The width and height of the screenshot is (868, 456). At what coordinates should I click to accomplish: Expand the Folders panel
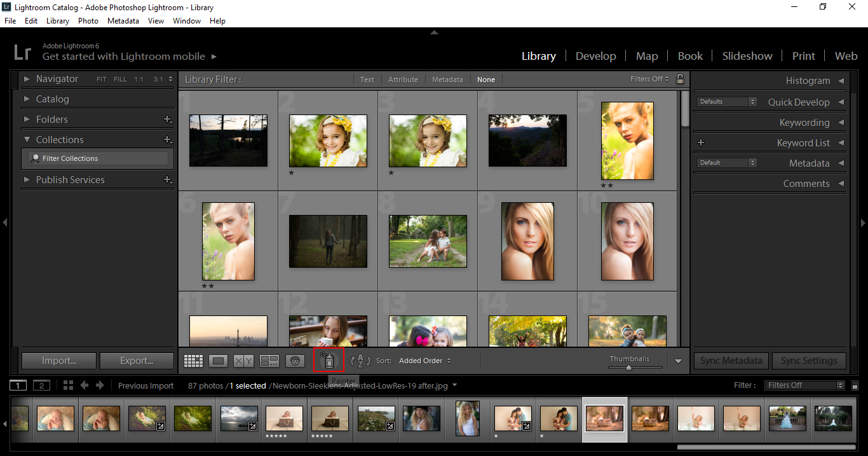pos(27,120)
